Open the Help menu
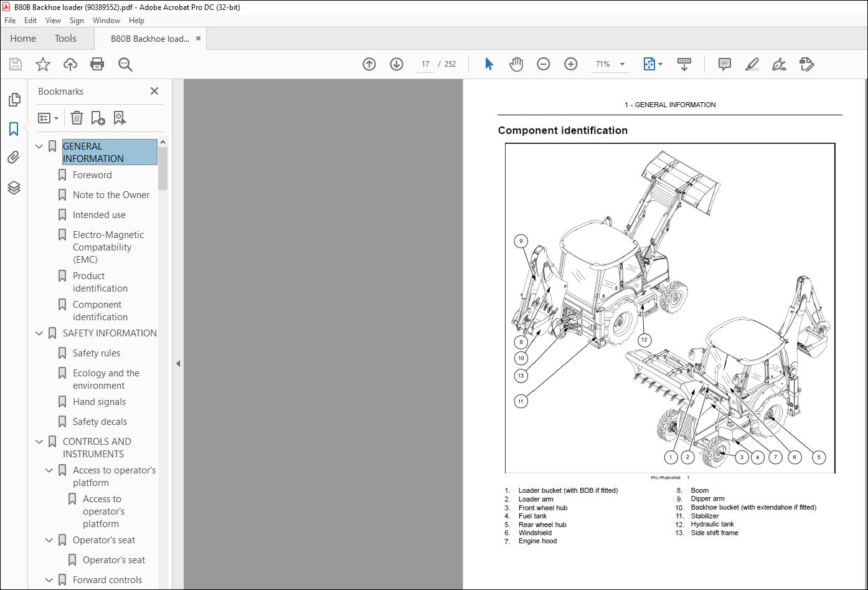 coord(136,21)
